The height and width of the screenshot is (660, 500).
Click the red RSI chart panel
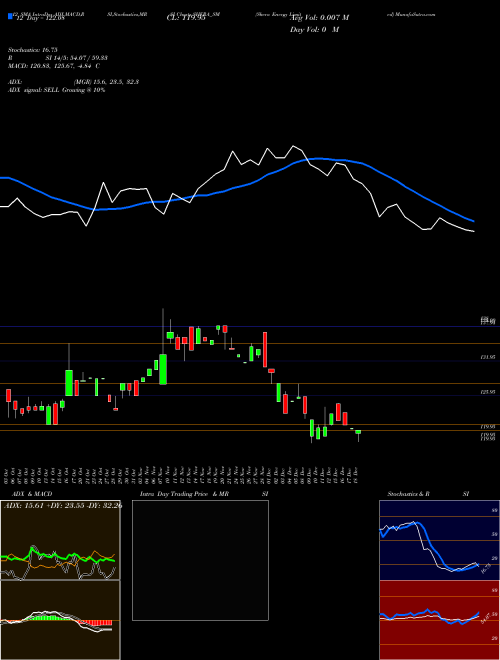(x=439, y=620)
